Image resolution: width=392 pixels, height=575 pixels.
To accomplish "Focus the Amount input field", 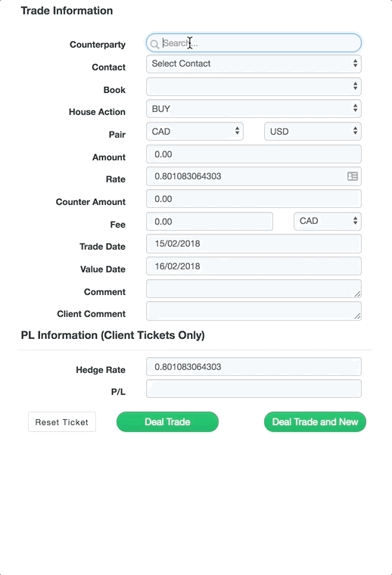I will coord(254,154).
